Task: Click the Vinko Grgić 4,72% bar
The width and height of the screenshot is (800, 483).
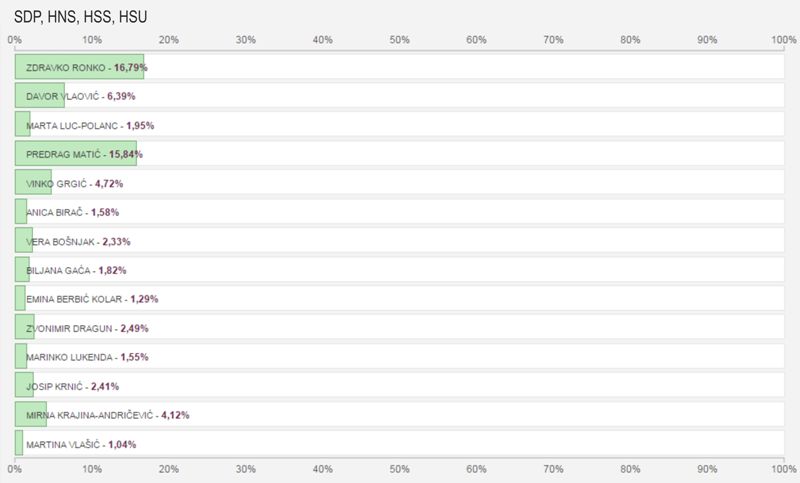Action: coord(33,182)
